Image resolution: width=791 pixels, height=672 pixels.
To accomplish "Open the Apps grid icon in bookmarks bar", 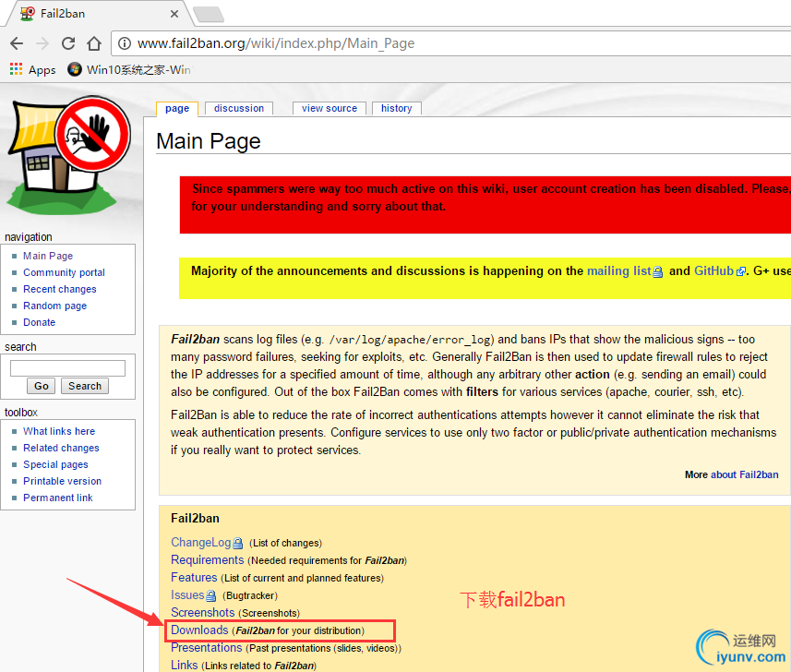I will pyautogui.click(x=16, y=69).
